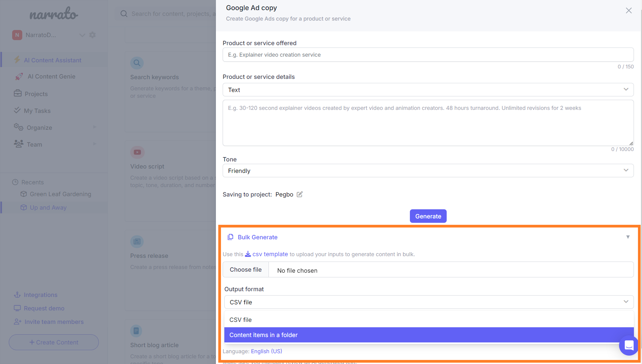The image size is (642, 364).
Task: Change language via English (US) link
Action: coord(267,351)
